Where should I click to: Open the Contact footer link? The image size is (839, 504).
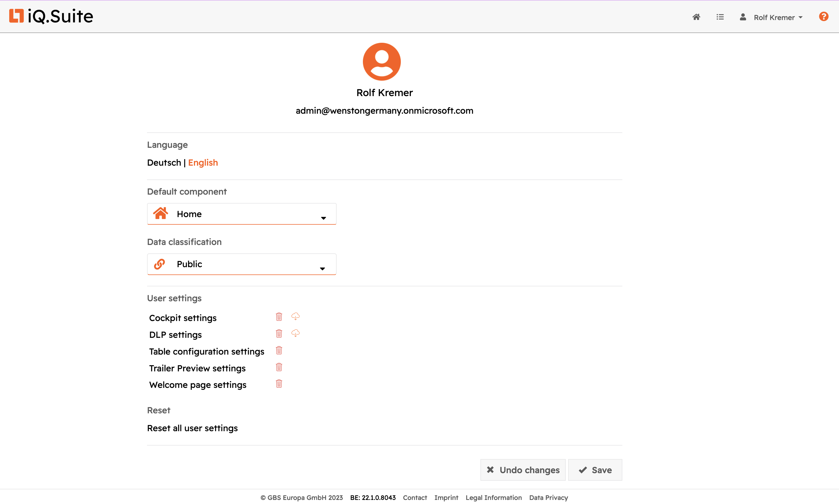415,498
